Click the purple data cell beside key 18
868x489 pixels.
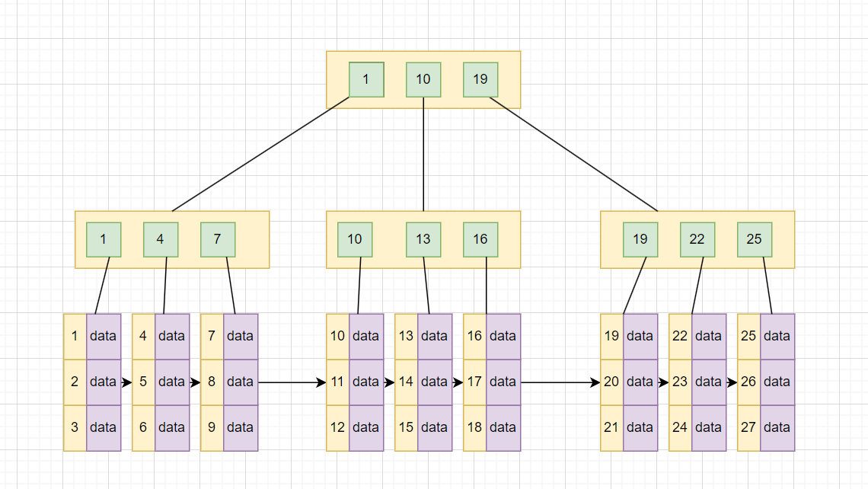(x=503, y=427)
